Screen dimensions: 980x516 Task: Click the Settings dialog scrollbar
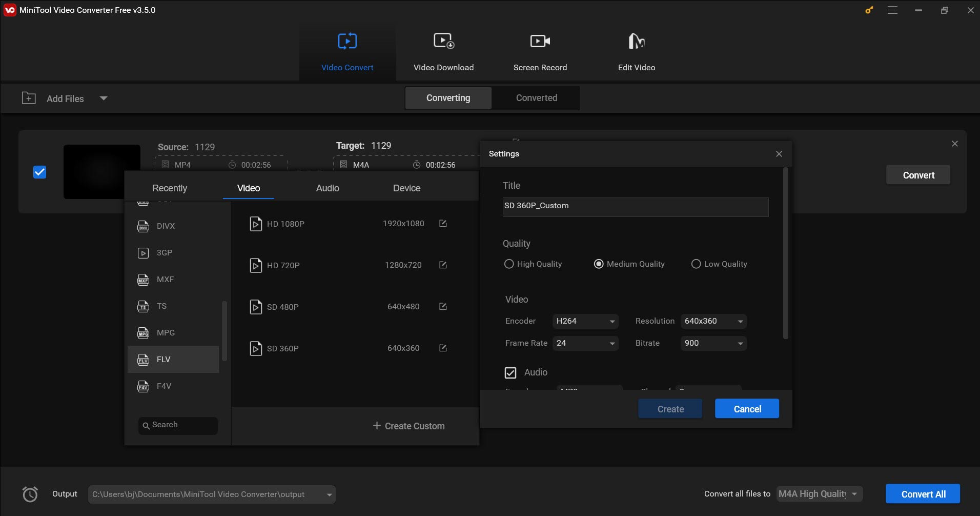(785, 253)
